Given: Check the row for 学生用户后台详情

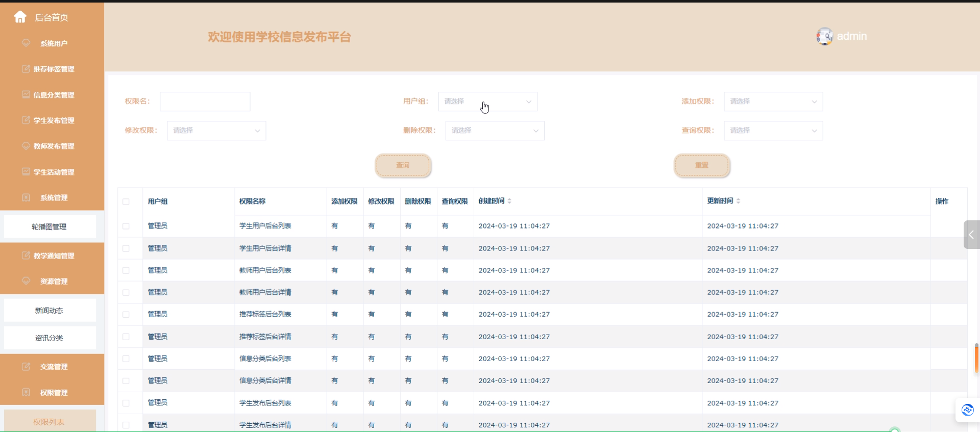Looking at the screenshot, I should point(126,248).
